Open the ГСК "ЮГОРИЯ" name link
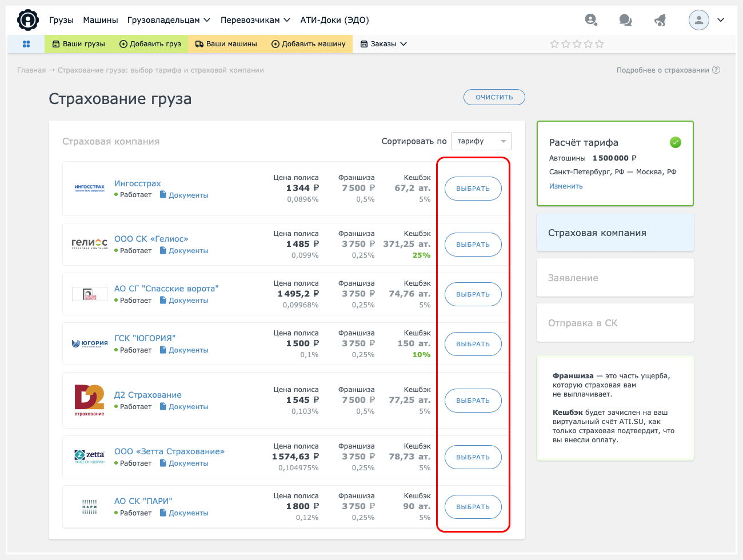The image size is (743, 560). (145, 338)
